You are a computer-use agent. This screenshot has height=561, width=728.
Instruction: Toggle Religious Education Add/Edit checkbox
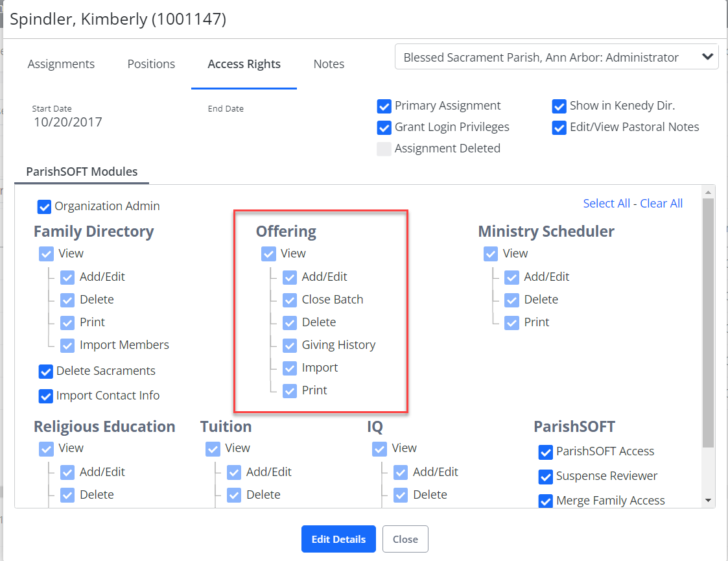67,472
